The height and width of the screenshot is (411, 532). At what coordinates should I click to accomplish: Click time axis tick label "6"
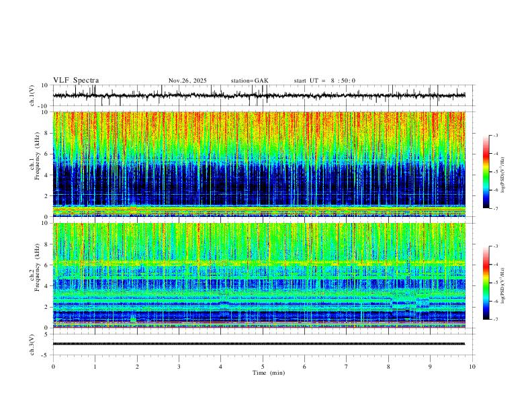[305, 367]
